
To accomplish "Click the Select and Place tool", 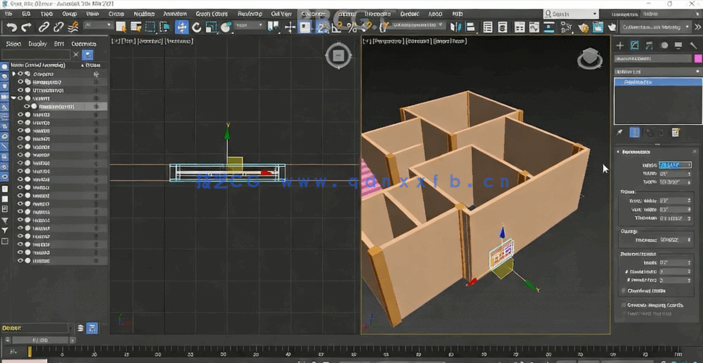I will click(x=226, y=27).
